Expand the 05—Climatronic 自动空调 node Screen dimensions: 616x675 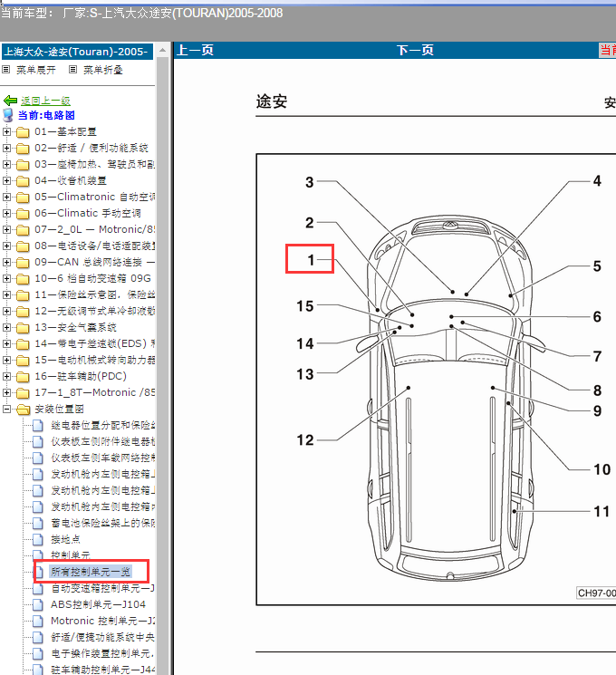coord(6,198)
